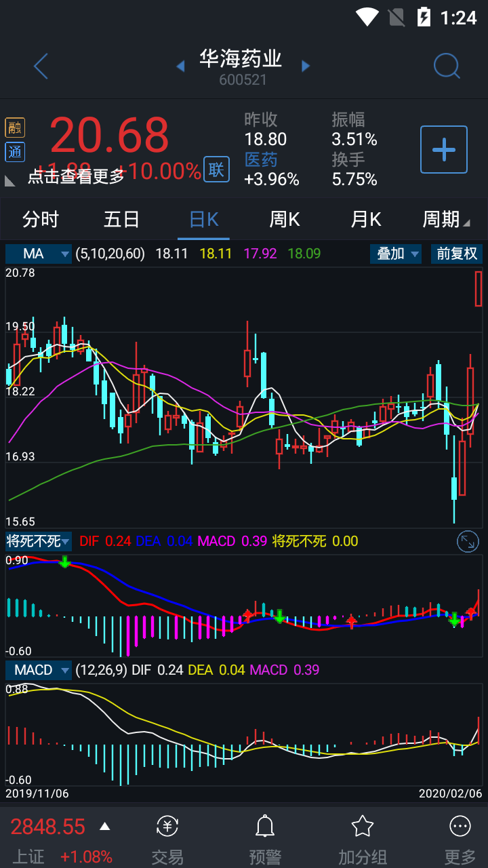Switch to 分时 tab
The height and width of the screenshot is (868, 488).
click(41, 219)
